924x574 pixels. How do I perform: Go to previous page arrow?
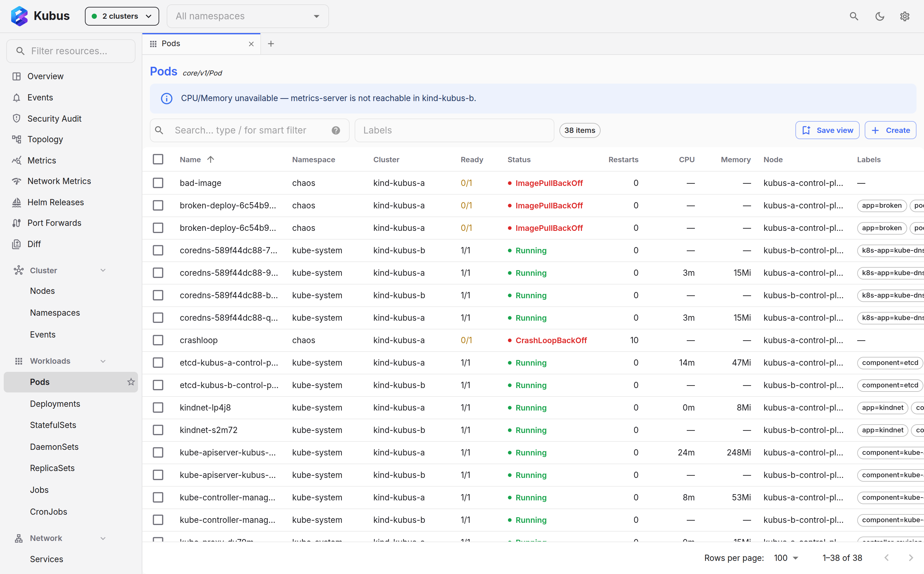[x=887, y=558]
